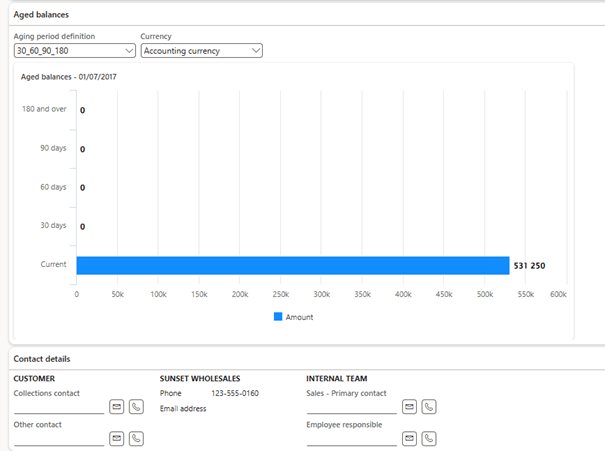
Task: Click phone icon next to Other contact
Action: 136,438
